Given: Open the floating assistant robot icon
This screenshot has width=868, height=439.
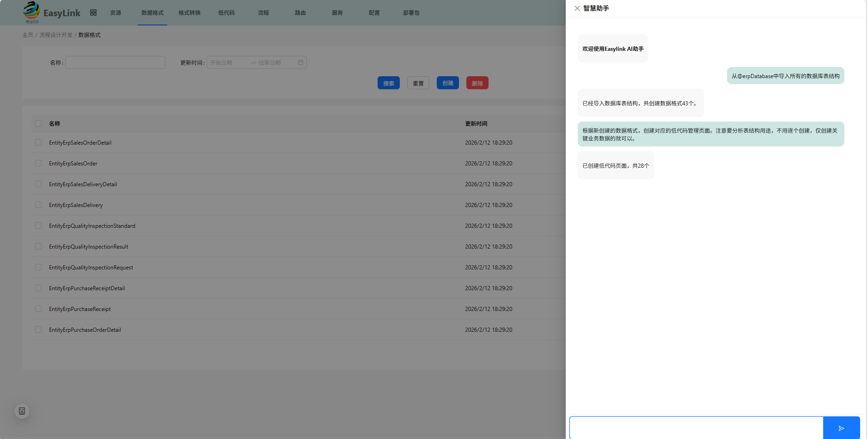Looking at the screenshot, I should 22,411.
